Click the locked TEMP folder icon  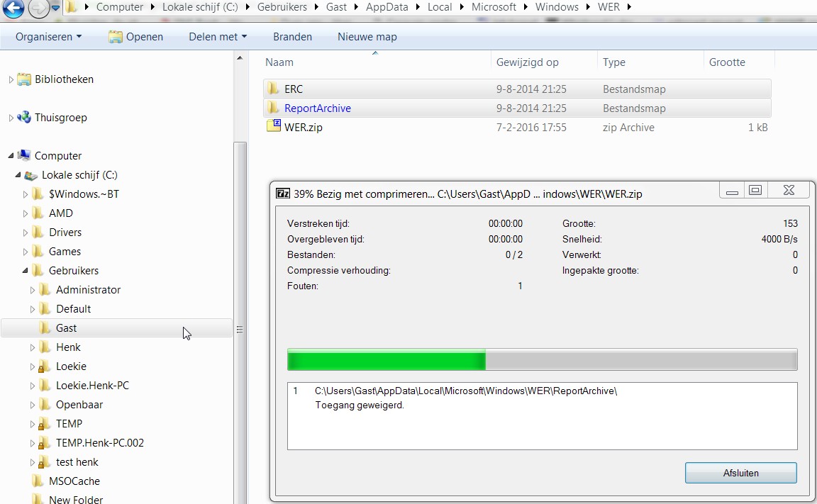[45, 425]
